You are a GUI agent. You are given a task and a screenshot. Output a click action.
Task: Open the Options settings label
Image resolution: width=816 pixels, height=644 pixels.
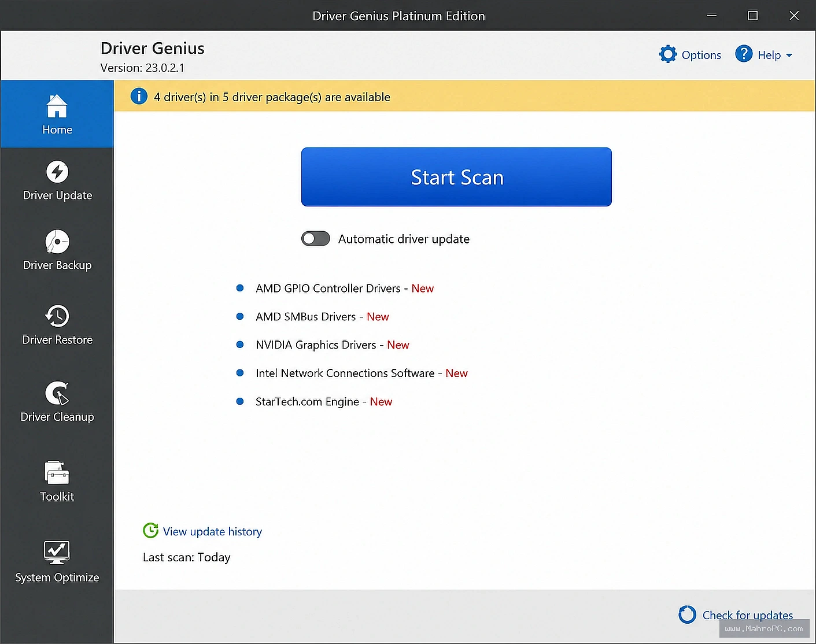click(701, 55)
